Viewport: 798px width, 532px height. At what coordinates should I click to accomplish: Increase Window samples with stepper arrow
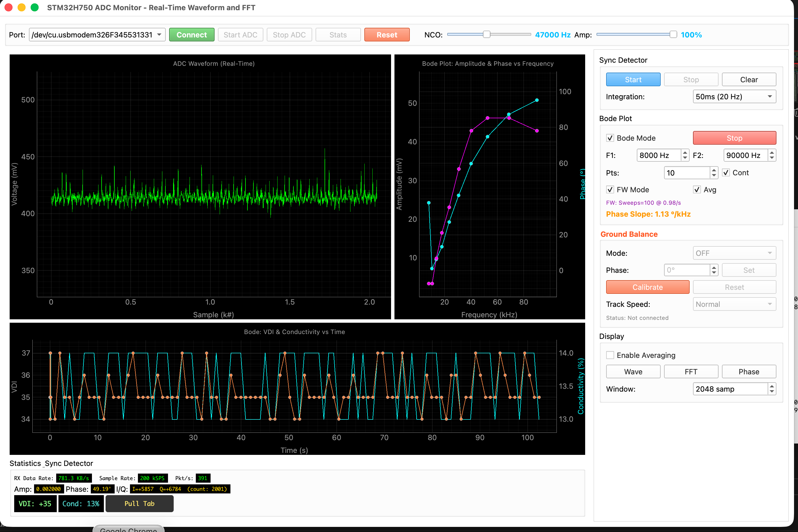pos(772,386)
